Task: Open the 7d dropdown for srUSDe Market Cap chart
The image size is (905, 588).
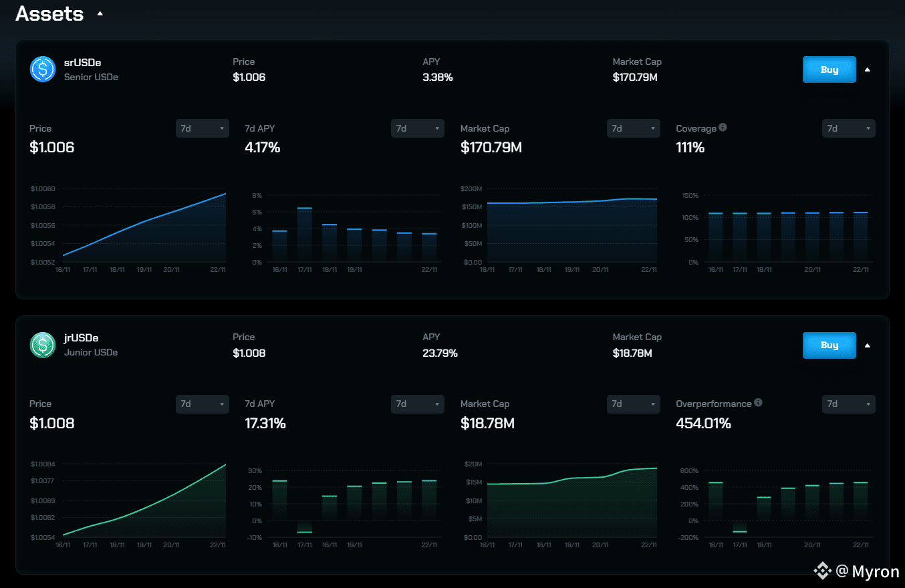Action: [634, 128]
